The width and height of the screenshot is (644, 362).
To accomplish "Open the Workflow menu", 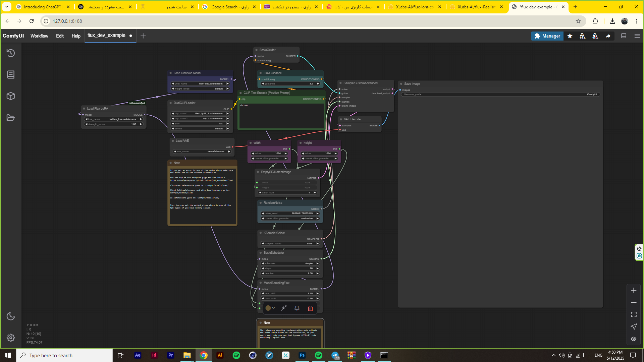I will pos(39,36).
